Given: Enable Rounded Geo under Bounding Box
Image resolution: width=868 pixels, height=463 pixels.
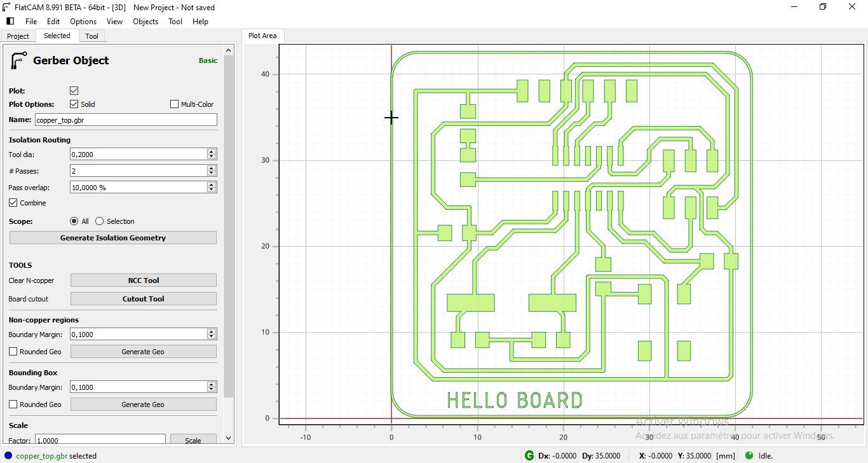Looking at the screenshot, I should 13,404.
